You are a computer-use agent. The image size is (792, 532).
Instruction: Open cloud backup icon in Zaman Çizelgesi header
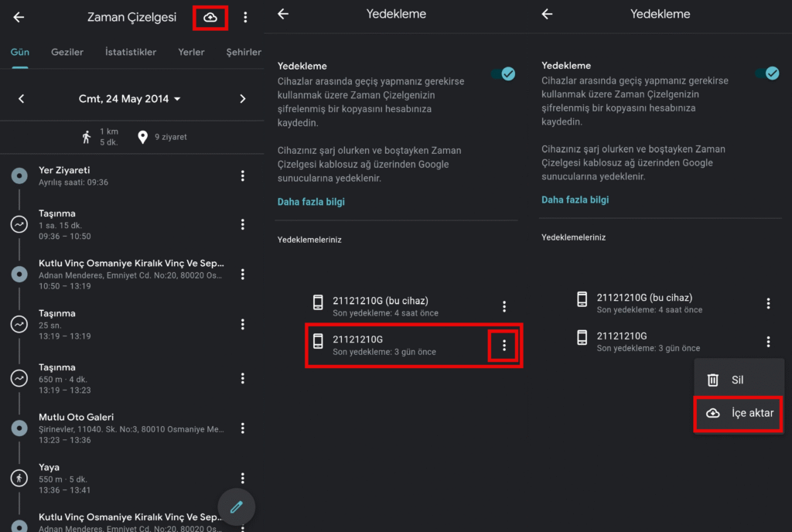[210, 17]
